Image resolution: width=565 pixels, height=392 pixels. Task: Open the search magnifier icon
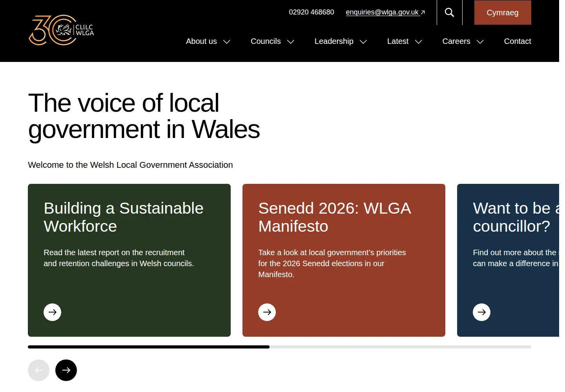(449, 13)
